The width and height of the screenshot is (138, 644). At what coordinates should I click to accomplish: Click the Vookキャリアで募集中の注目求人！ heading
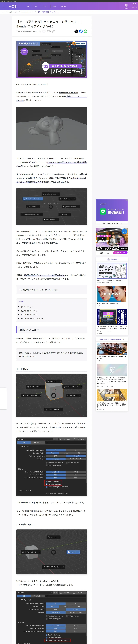pyautogui.click(x=112, y=339)
